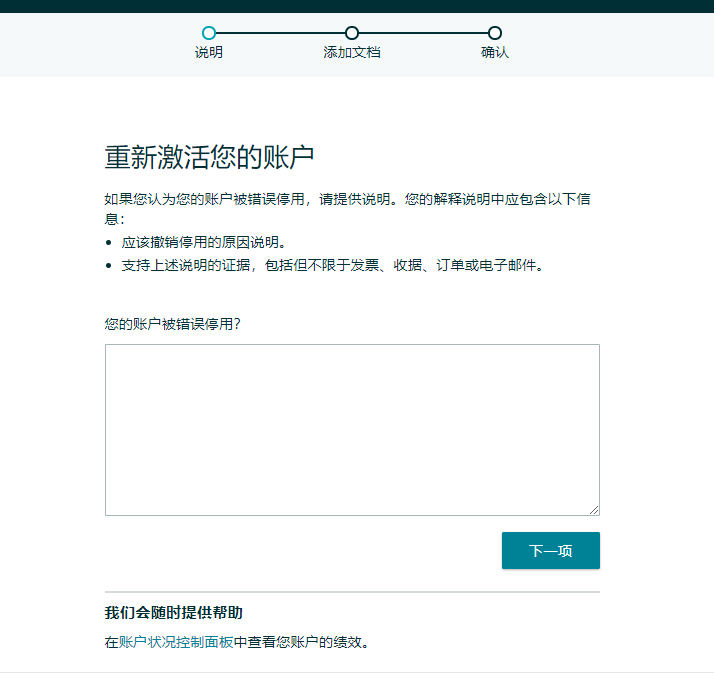Click the dark header bar at top
Viewport: 714px width, 692px height.
coord(357,5)
